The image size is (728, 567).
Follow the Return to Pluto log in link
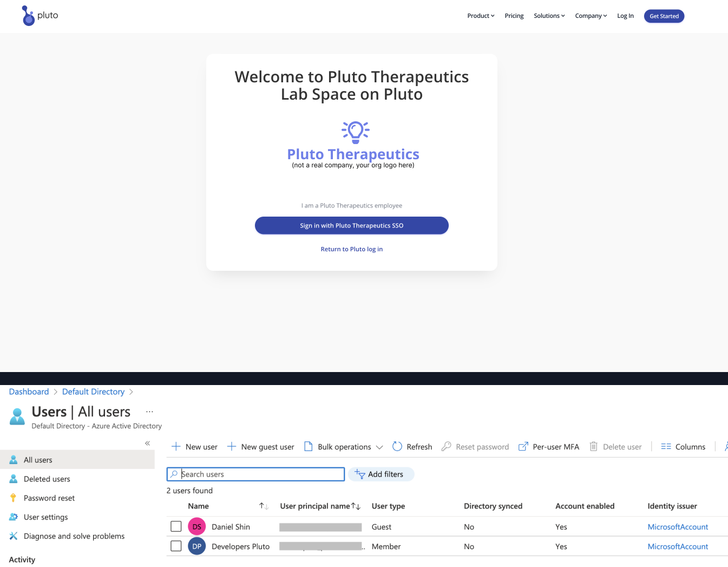[x=352, y=249]
